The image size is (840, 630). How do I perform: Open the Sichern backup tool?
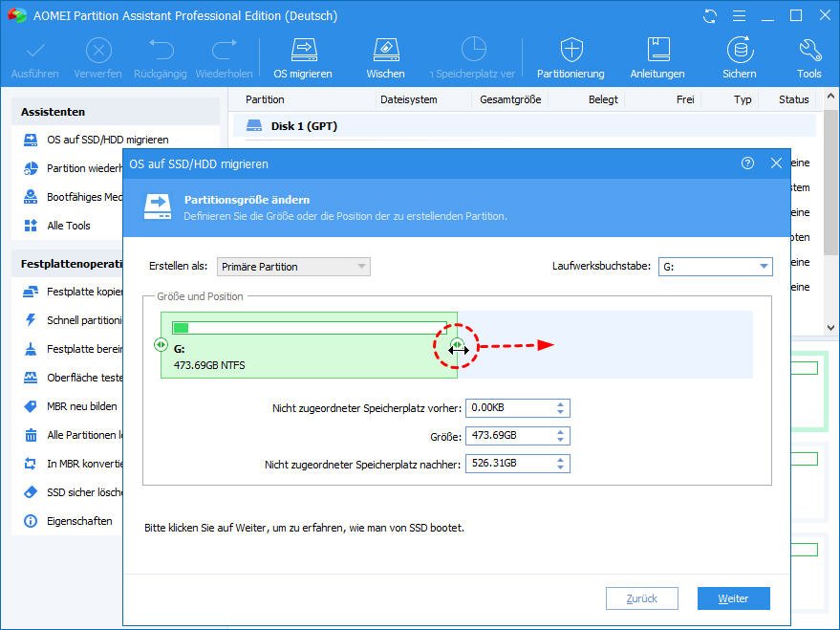[740, 58]
